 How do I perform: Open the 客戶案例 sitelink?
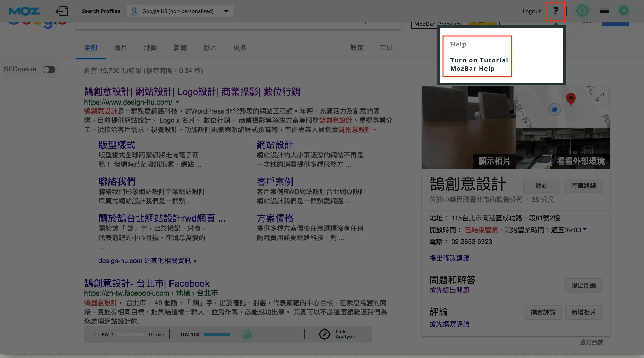[x=275, y=181]
